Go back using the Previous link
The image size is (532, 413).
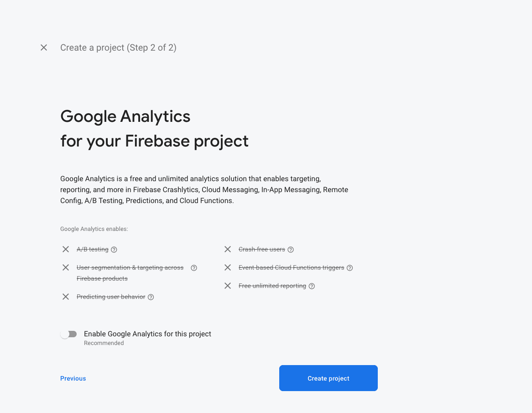pos(73,378)
